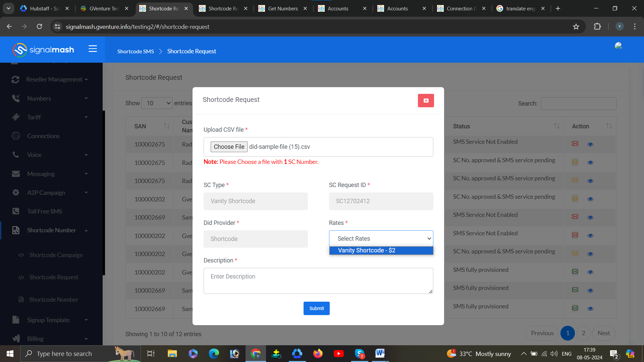This screenshot has height=362, width=644.
Task: View details eye icon in third row
Action: [590, 181]
